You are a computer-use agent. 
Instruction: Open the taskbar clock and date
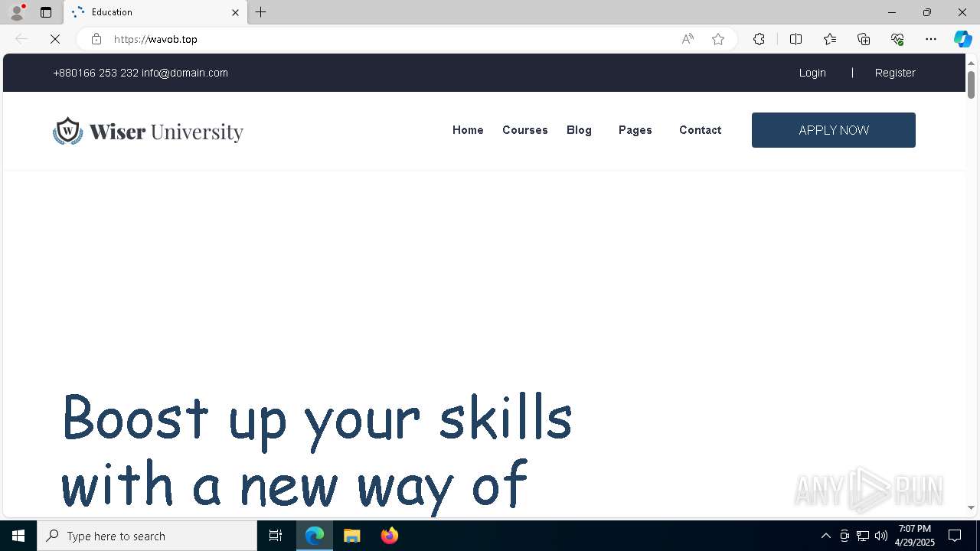coord(915,536)
